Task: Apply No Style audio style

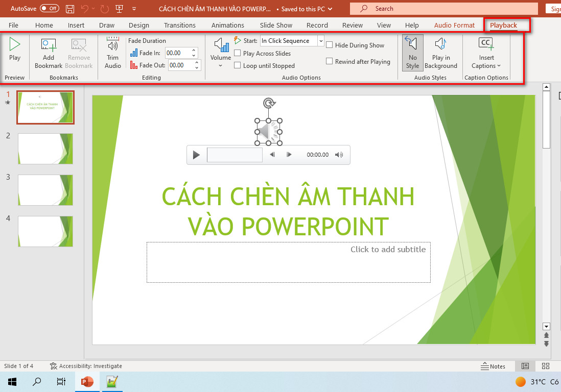Action: (412, 53)
